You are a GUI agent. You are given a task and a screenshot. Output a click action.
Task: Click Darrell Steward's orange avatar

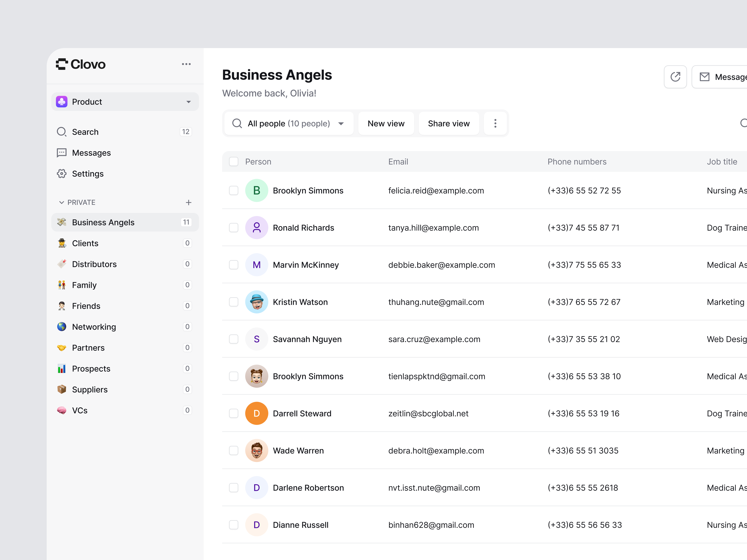[x=256, y=413]
